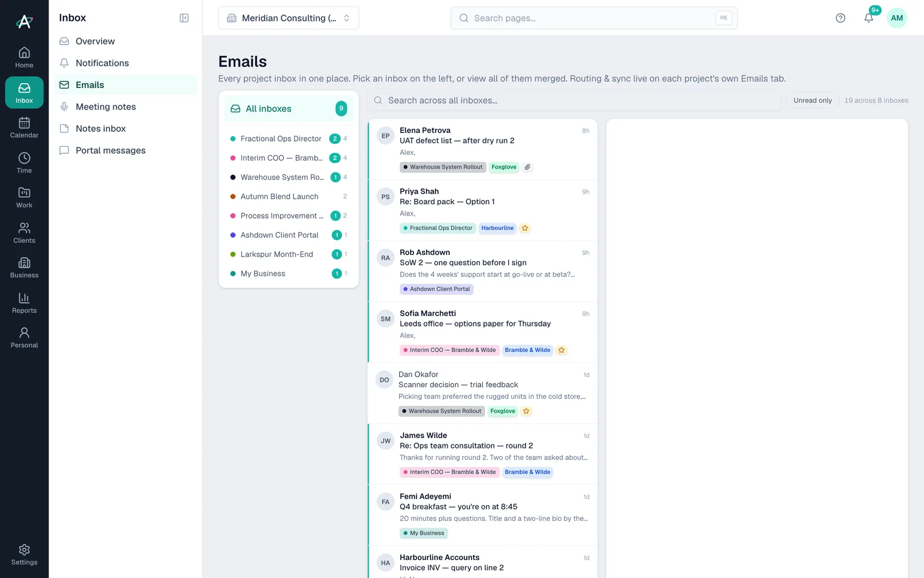Open the Clients section
This screenshot has height=578, width=924.
pos(24,232)
